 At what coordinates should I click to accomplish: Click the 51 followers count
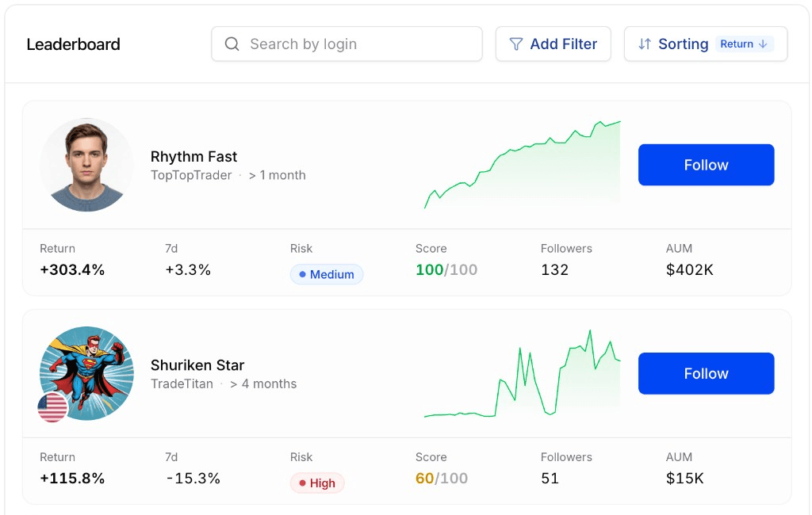coord(550,479)
